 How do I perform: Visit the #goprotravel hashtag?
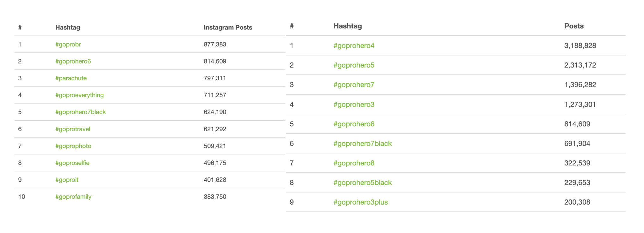pyautogui.click(x=73, y=129)
